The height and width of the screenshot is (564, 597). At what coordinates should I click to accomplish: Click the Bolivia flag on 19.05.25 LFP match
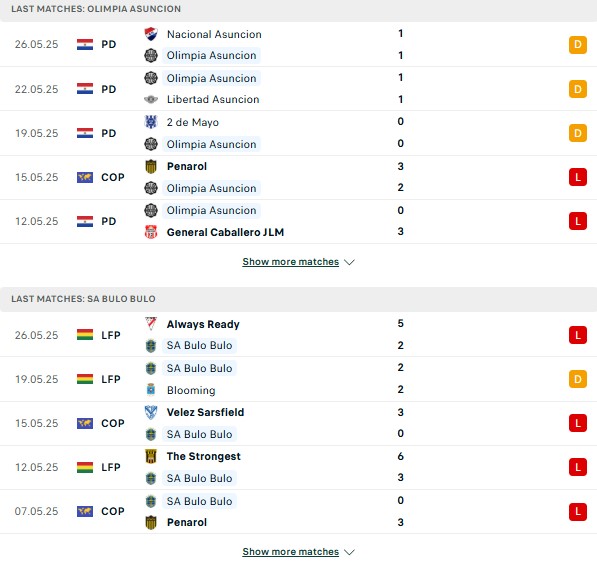tap(85, 379)
